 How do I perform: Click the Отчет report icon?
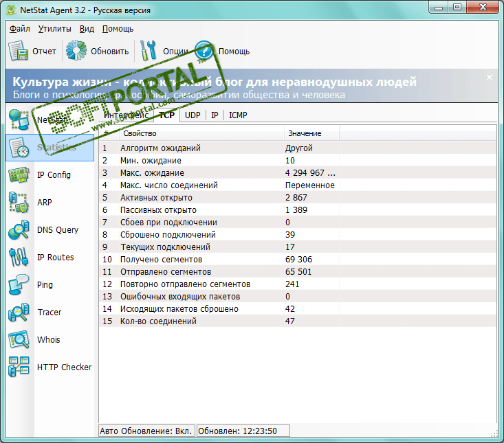pyautogui.click(x=18, y=51)
